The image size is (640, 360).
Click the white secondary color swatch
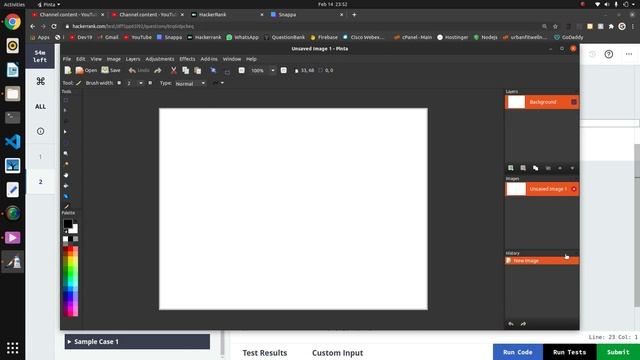(74, 229)
